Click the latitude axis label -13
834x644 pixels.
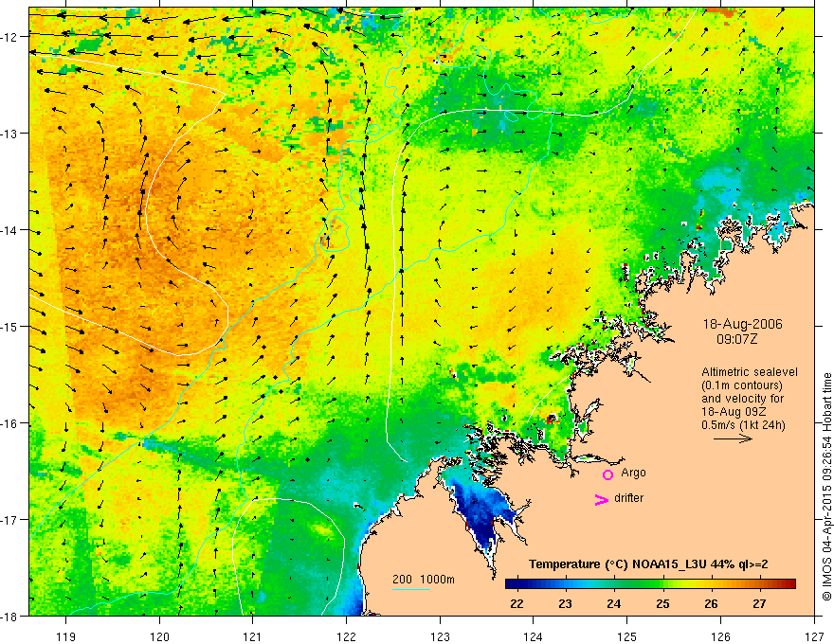pos(10,134)
